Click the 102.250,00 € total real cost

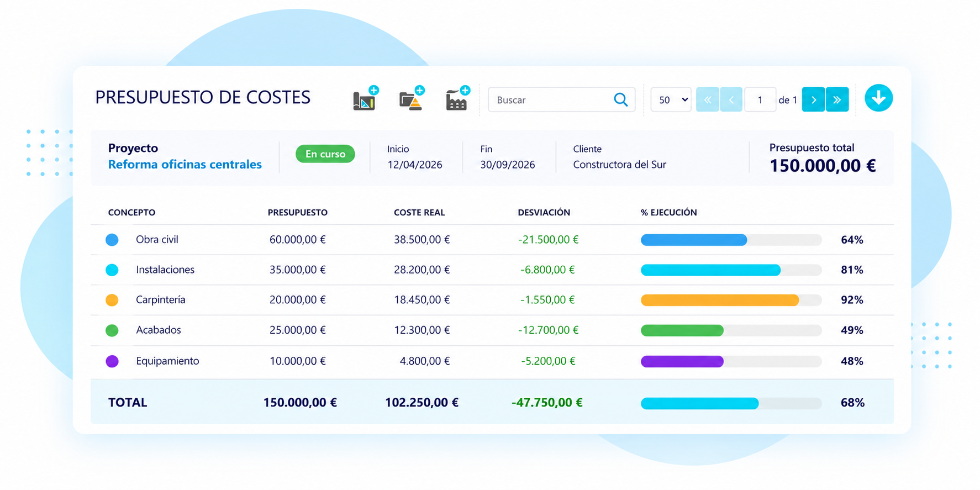421,403
